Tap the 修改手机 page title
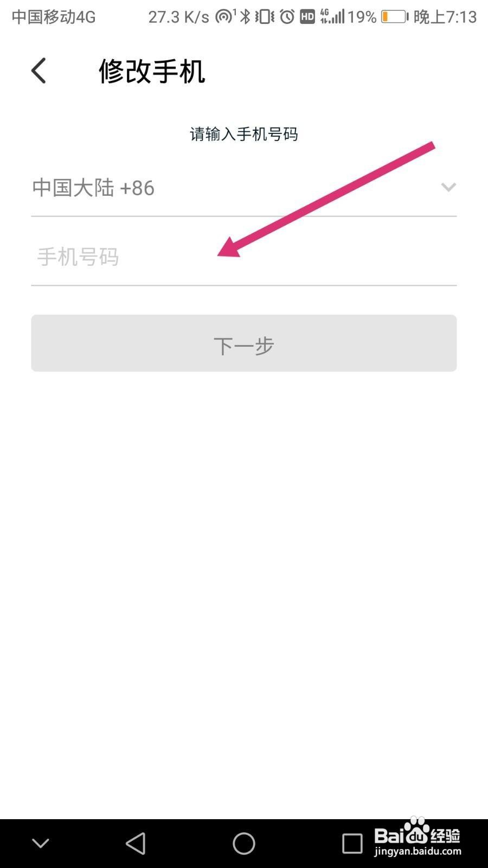 point(152,71)
